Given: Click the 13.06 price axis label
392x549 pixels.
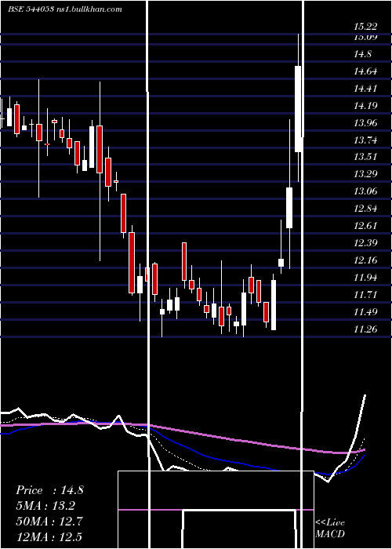Looking at the screenshot, I should [x=365, y=191].
